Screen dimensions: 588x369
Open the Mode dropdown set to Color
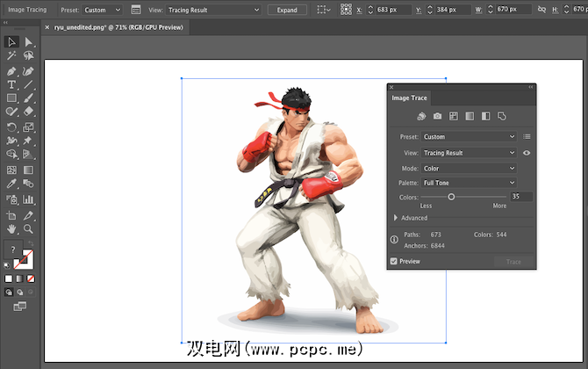click(x=469, y=168)
